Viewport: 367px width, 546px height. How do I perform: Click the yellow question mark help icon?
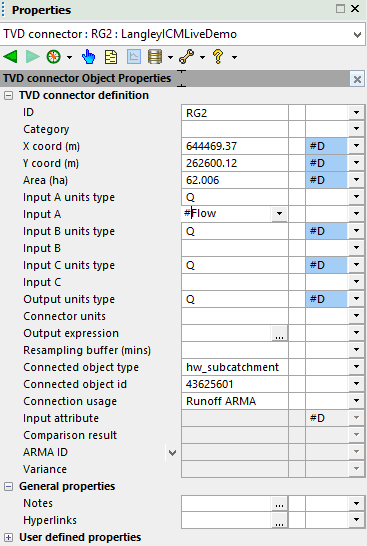pos(218,56)
